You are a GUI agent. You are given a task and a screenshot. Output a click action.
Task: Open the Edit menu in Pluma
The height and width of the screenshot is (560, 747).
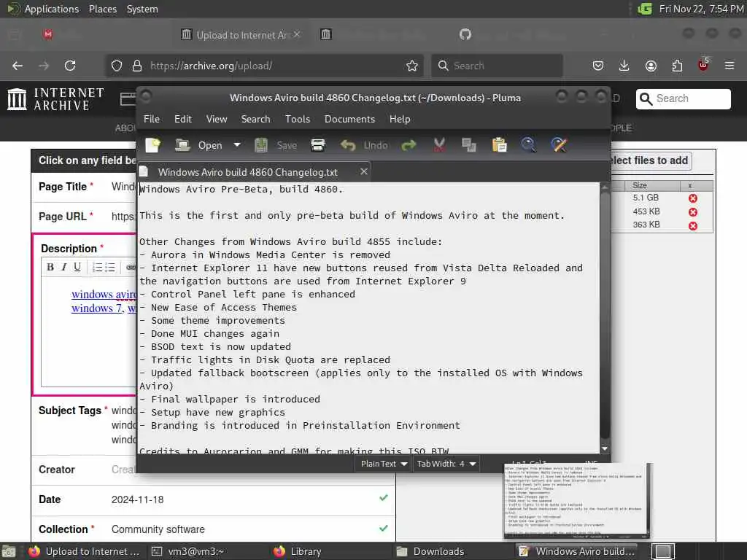click(x=183, y=119)
